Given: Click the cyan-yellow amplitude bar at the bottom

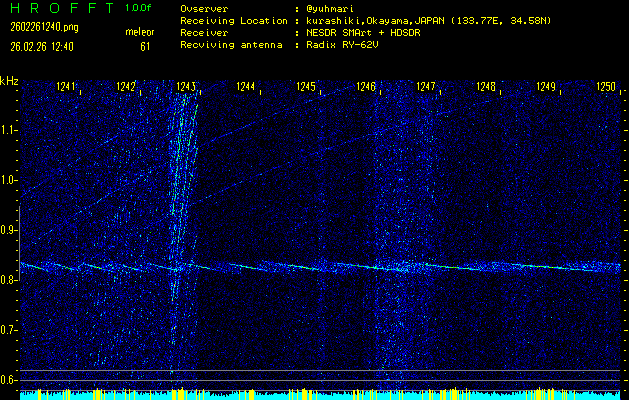Looking at the screenshot, I should pyautogui.click(x=320, y=395).
